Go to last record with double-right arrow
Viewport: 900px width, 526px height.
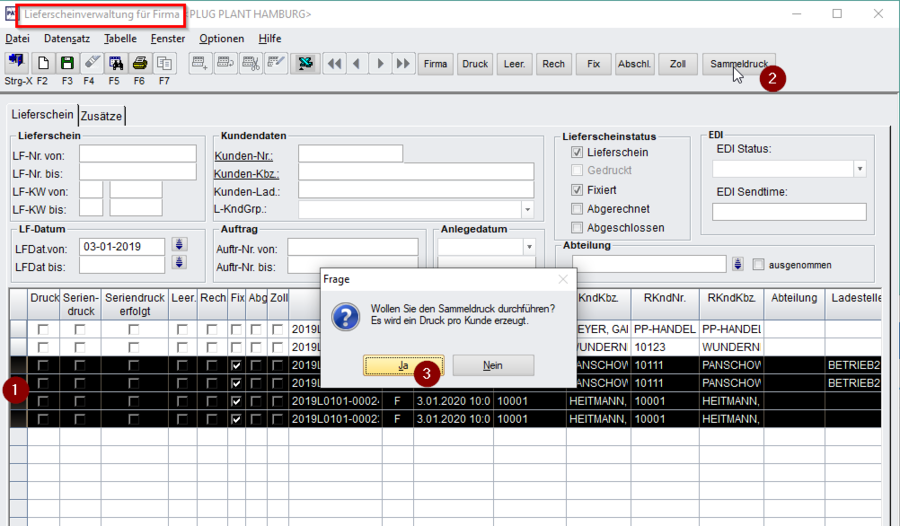(x=403, y=63)
